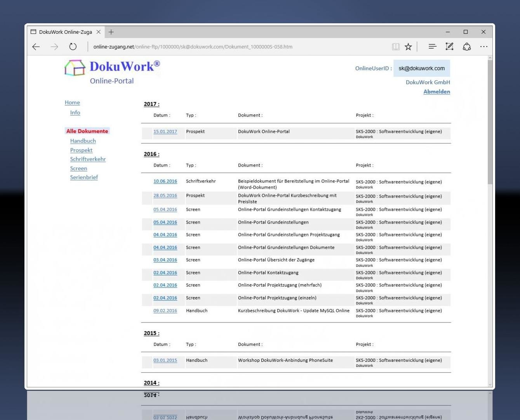Go back with the browser back arrow
The width and height of the screenshot is (520, 420).
pos(36,47)
